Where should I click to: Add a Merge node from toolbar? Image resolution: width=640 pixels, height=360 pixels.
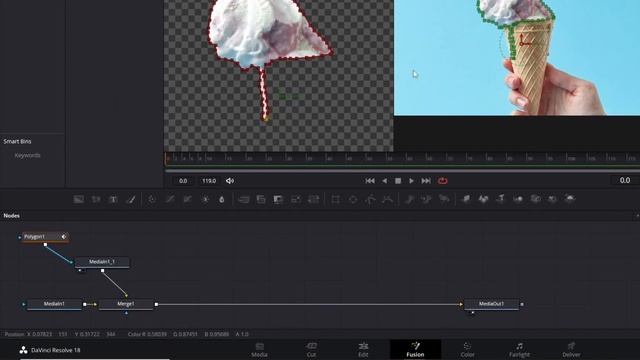pos(244,199)
